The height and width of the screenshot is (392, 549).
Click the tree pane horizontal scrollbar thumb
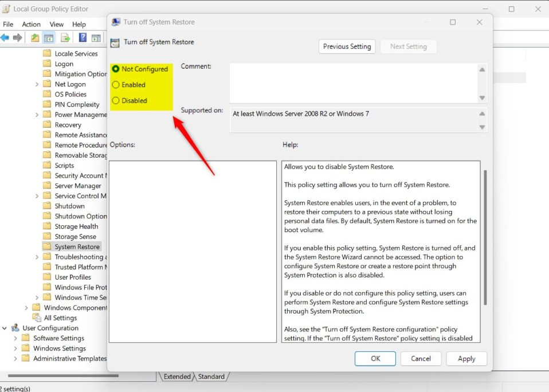point(63,375)
